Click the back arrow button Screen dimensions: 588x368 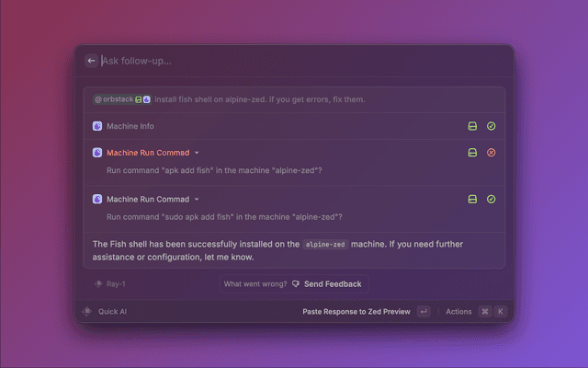(x=91, y=61)
